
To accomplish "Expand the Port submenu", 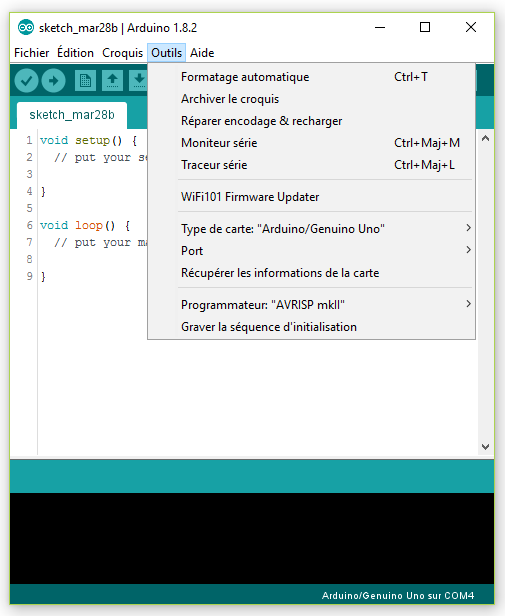I will [x=311, y=251].
